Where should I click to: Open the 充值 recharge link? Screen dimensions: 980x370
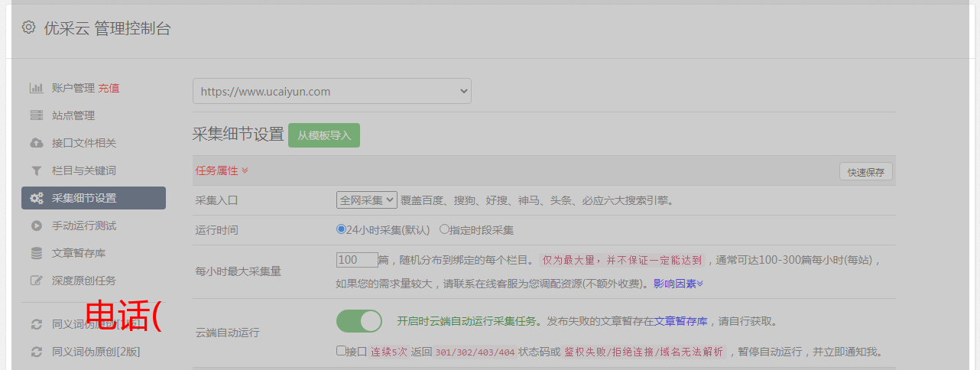109,88
